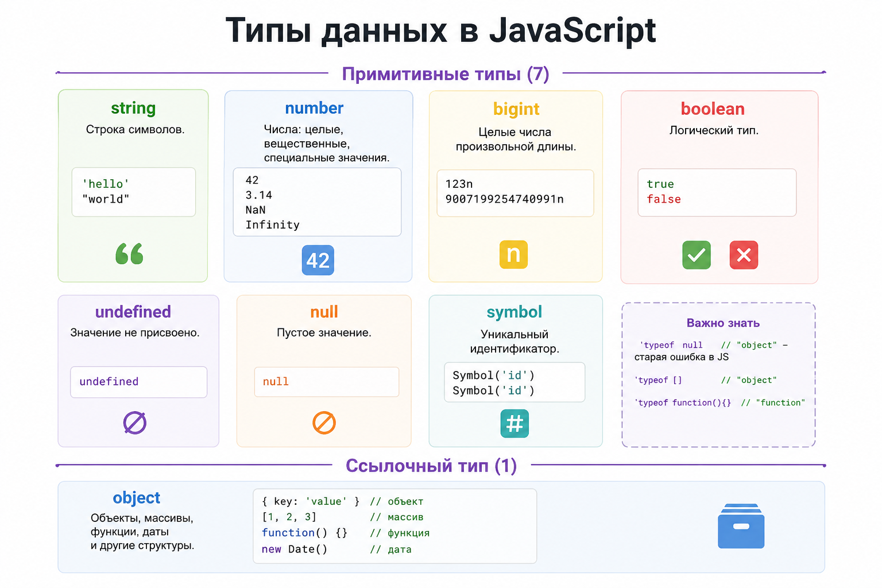This screenshot has height=588, width=882.
Task: Click the Важно знать note heading
Action: (x=723, y=323)
